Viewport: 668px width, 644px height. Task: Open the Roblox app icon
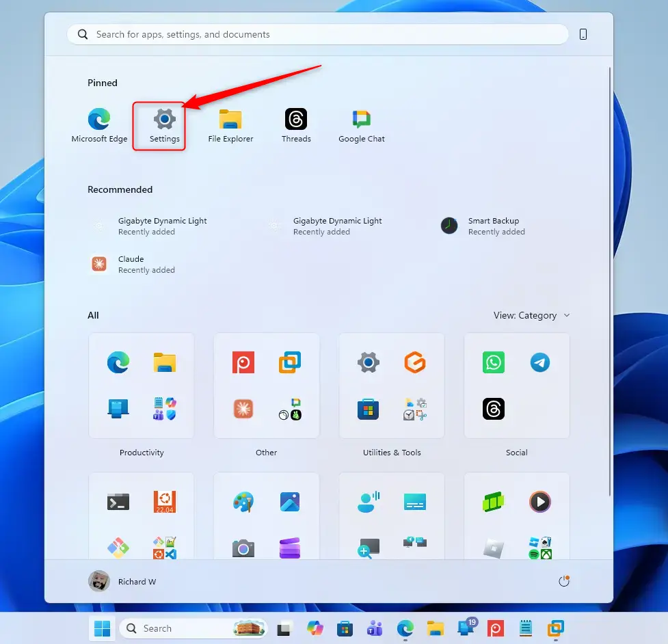click(x=494, y=548)
